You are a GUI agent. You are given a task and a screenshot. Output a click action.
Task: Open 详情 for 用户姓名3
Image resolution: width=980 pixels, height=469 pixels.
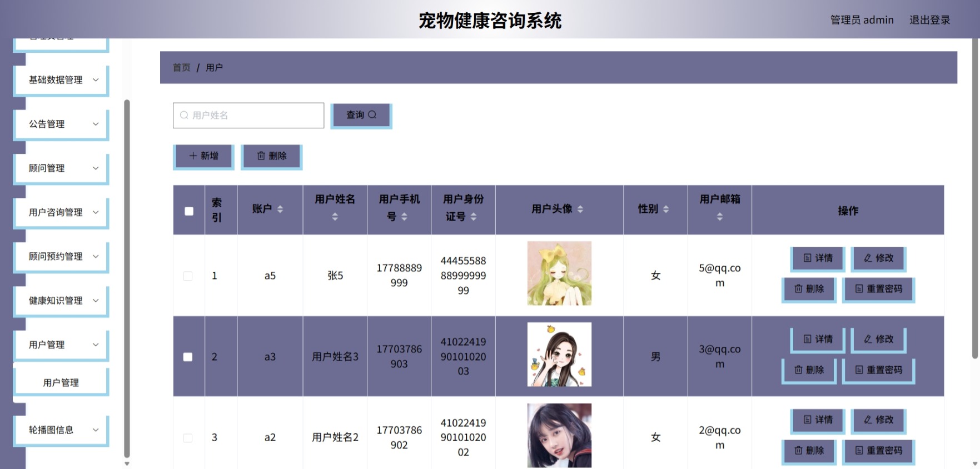(x=818, y=340)
